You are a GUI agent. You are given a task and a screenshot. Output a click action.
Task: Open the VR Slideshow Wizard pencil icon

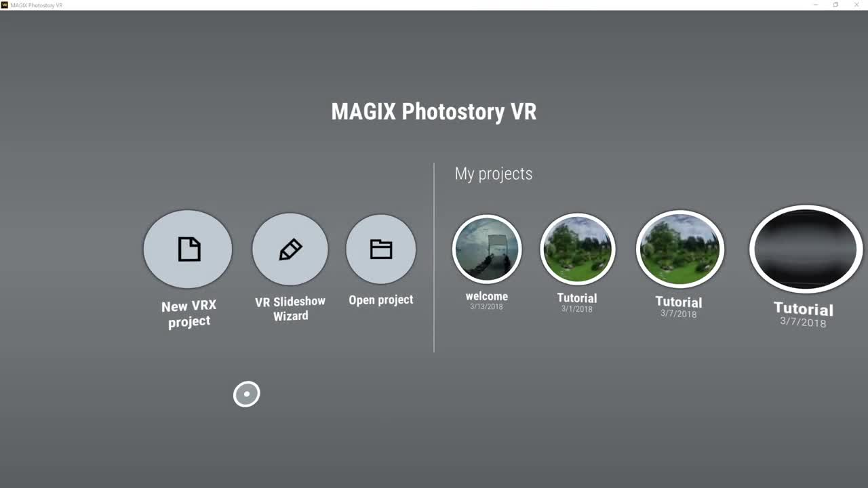pos(290,249)
